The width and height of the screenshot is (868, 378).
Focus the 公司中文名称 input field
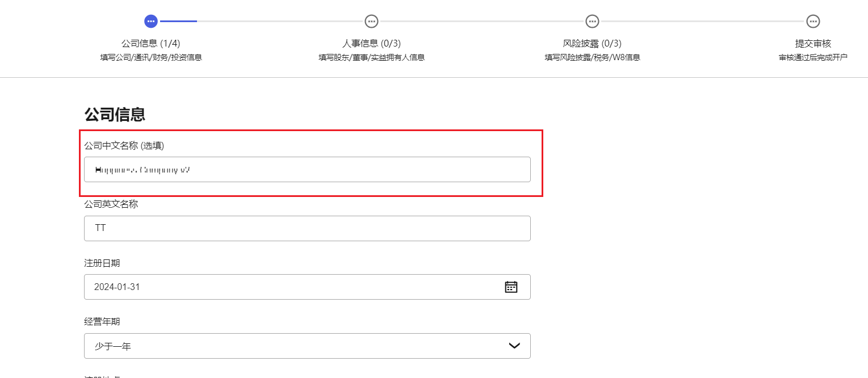pos(307,169)
